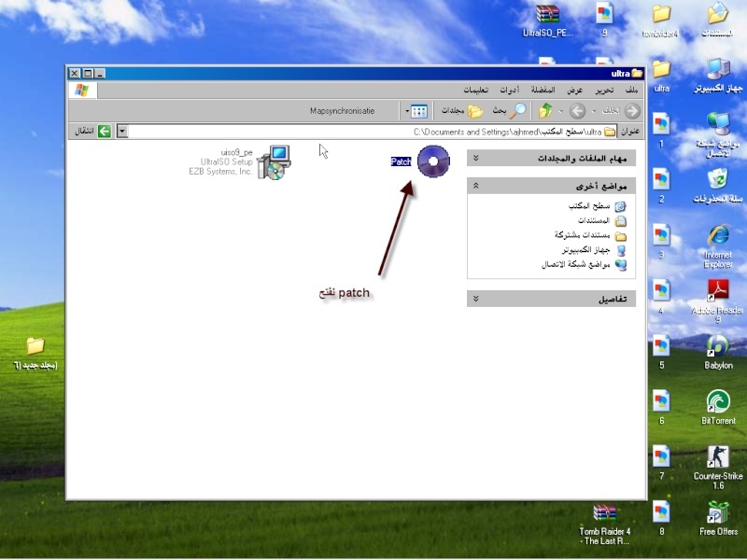
Task: Open the Views button dropdown arrow
Action: pos(407,111)
